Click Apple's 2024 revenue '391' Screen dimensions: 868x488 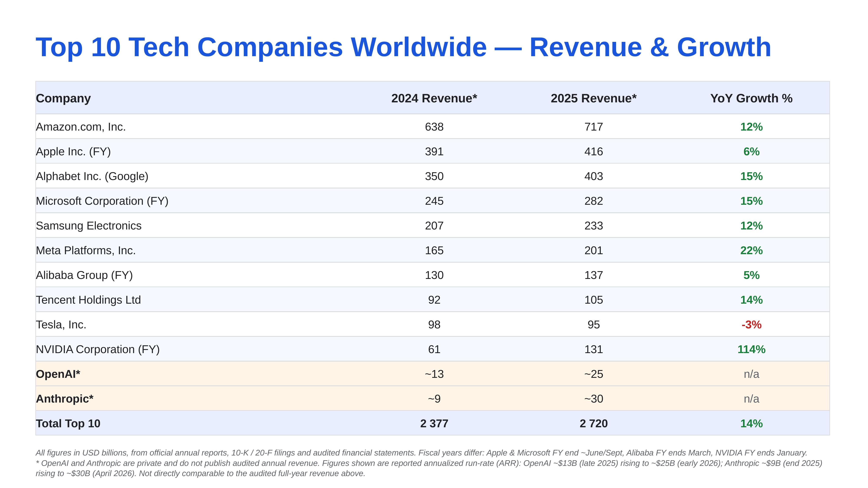coord(434,152)
